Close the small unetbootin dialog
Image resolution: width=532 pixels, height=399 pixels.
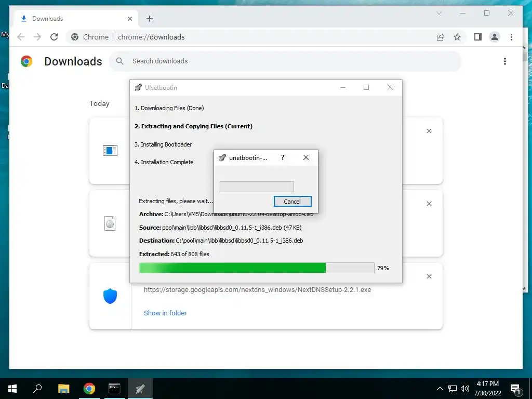[x=305, y=157]
